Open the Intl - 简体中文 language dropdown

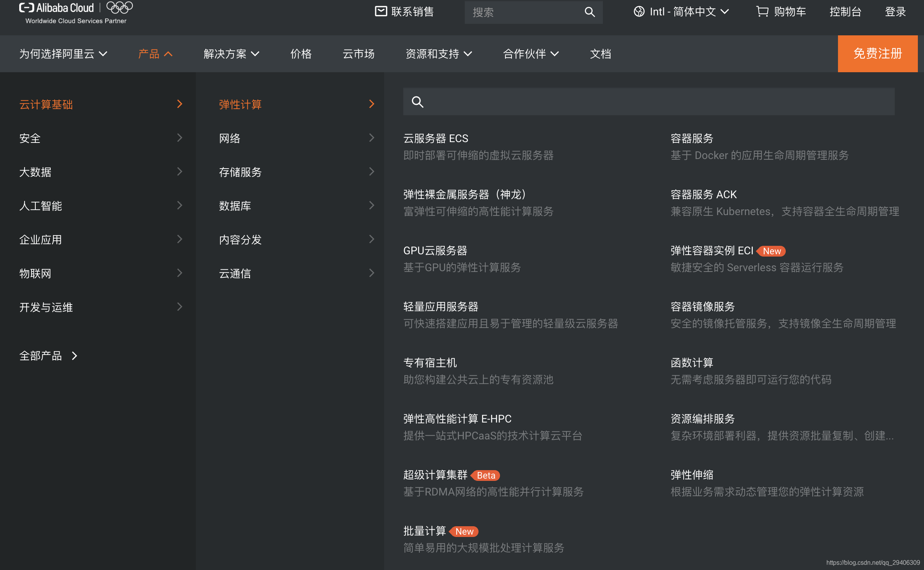[681, 12]
